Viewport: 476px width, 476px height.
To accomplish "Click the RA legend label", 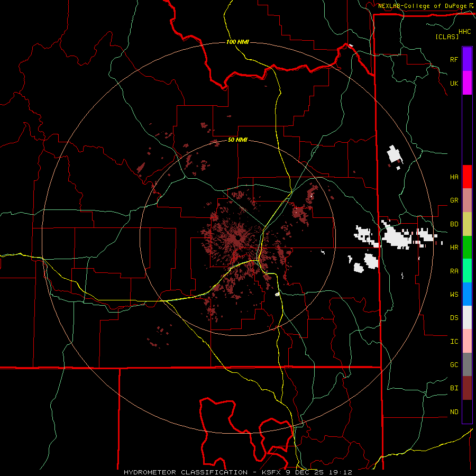I will [x=454, y=271].
